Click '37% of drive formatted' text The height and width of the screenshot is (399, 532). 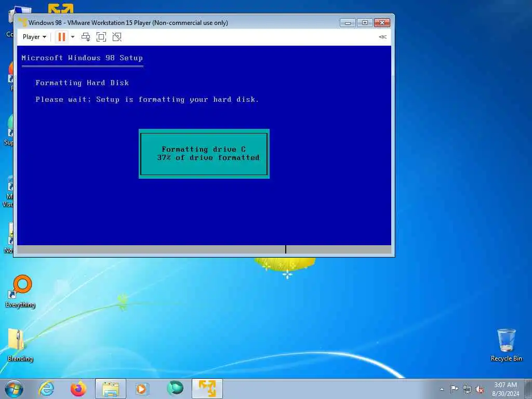point(208,157)
